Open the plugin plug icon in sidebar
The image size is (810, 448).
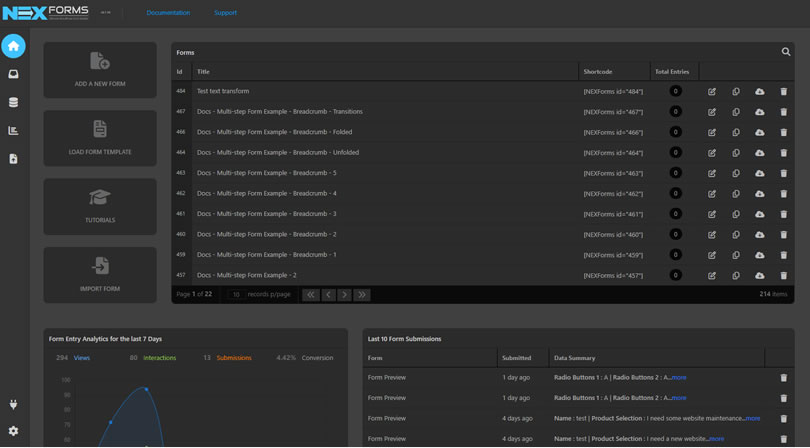point(13,404)
